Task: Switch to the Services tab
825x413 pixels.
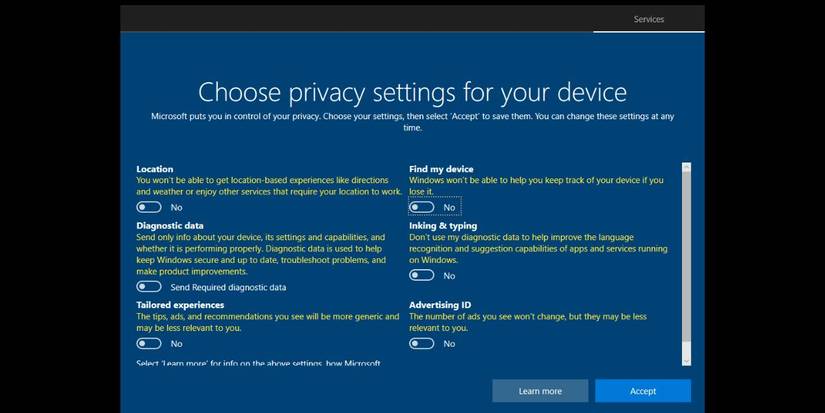Action: tap(648, 19)
